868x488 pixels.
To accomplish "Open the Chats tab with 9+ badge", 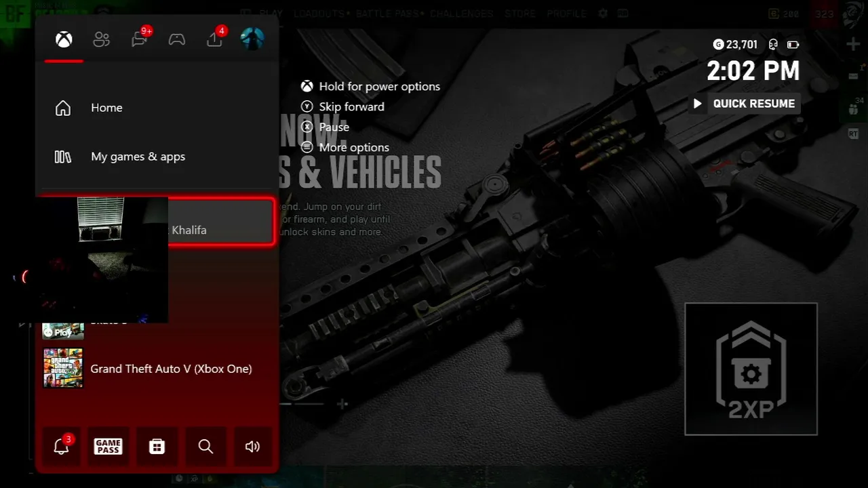I will 140,38.
